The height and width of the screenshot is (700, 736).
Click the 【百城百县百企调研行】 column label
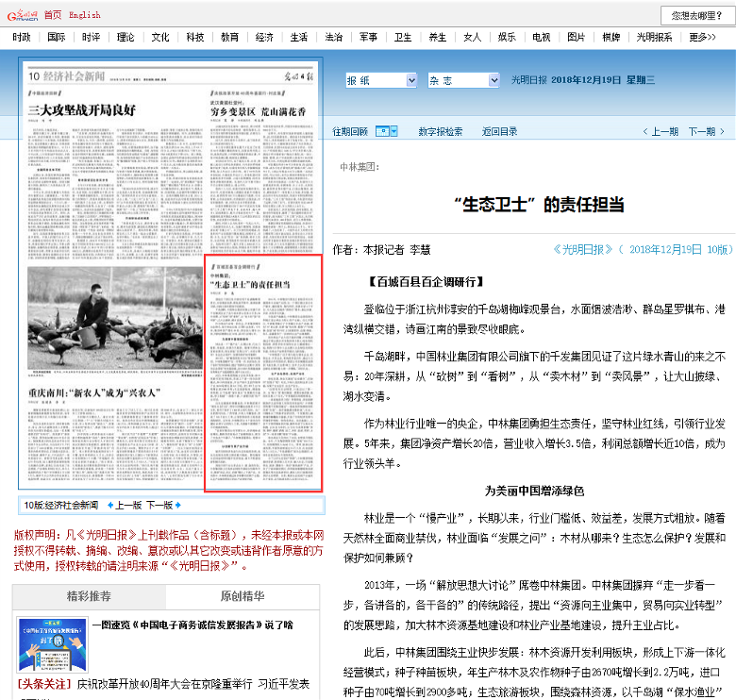tap(425, 282)
